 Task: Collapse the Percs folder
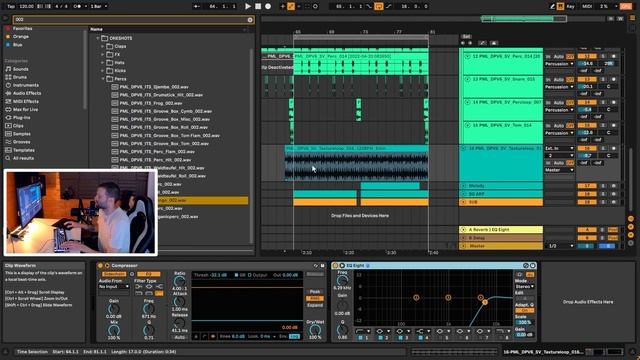pos(103,79)
